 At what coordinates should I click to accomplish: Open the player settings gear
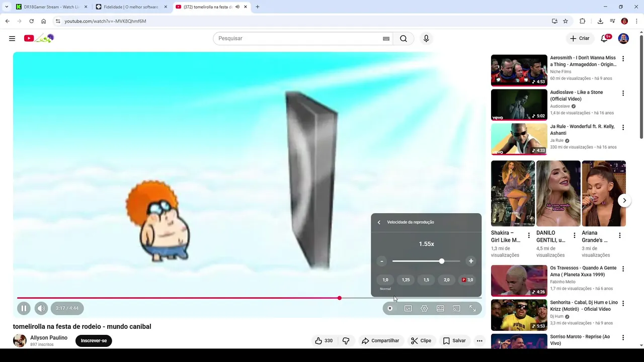pos(424,308)
